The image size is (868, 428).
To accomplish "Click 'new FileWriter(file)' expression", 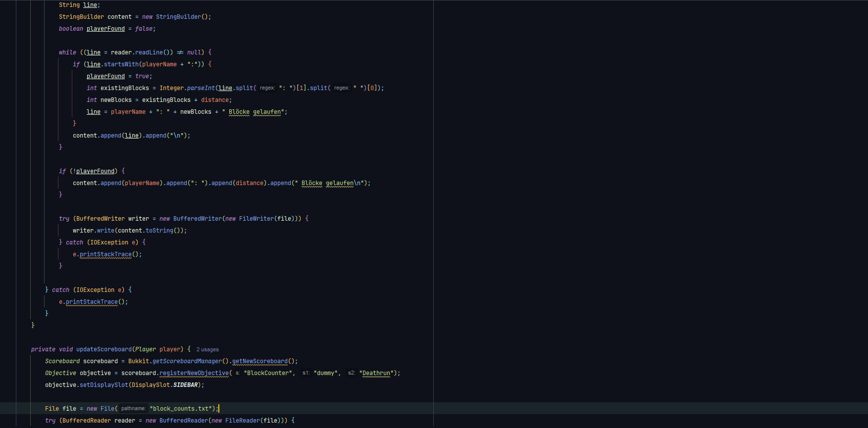I will tap(260, 219).
